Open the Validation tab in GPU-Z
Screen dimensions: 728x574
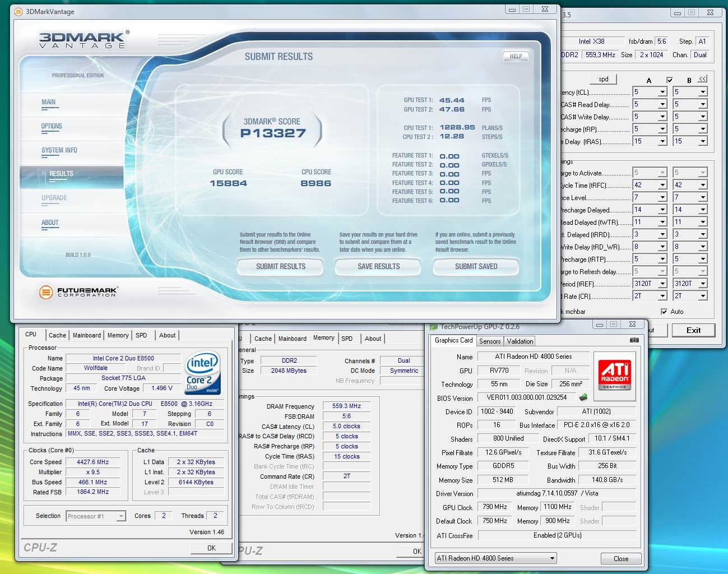tap(520, 341)
